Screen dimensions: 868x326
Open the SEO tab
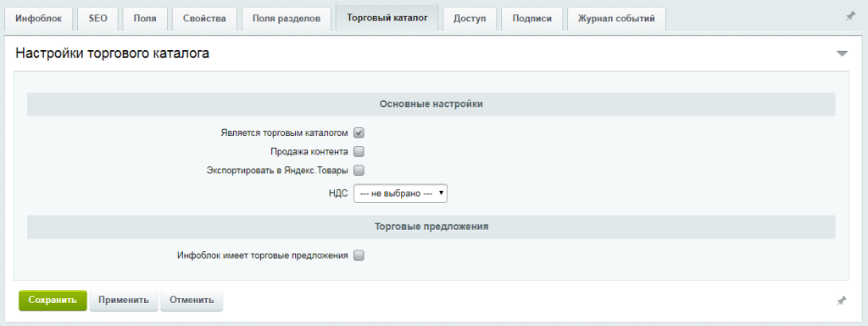pyautogui.click(x=97, y=19)
